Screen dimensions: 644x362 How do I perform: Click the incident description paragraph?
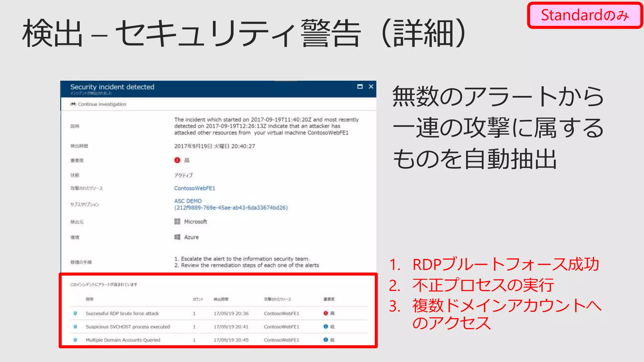[266, 126]
